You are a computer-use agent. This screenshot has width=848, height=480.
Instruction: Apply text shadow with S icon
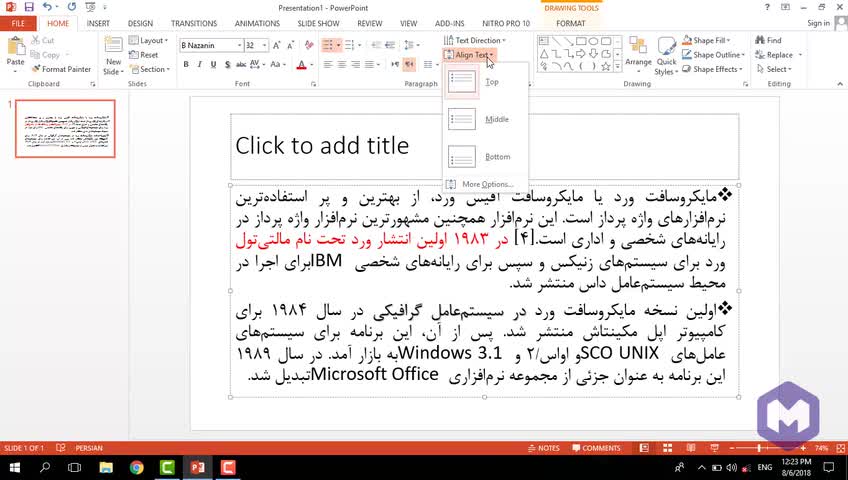coord(227,64)
